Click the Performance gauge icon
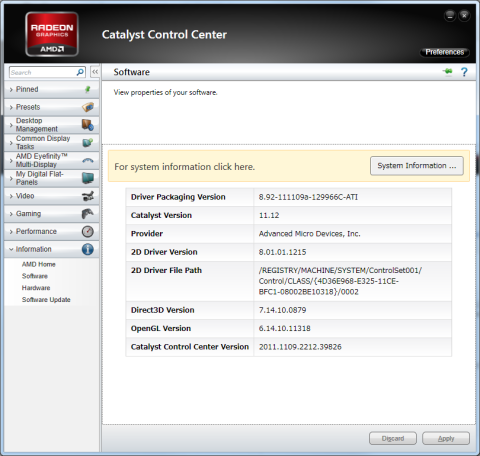 pos(88,231)
